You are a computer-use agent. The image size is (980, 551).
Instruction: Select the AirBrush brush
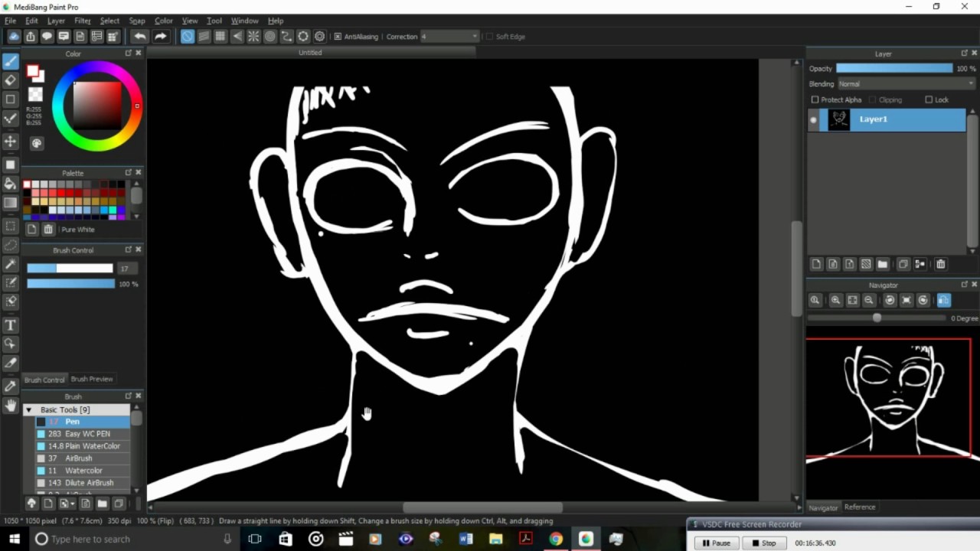(x=83, y=458)
